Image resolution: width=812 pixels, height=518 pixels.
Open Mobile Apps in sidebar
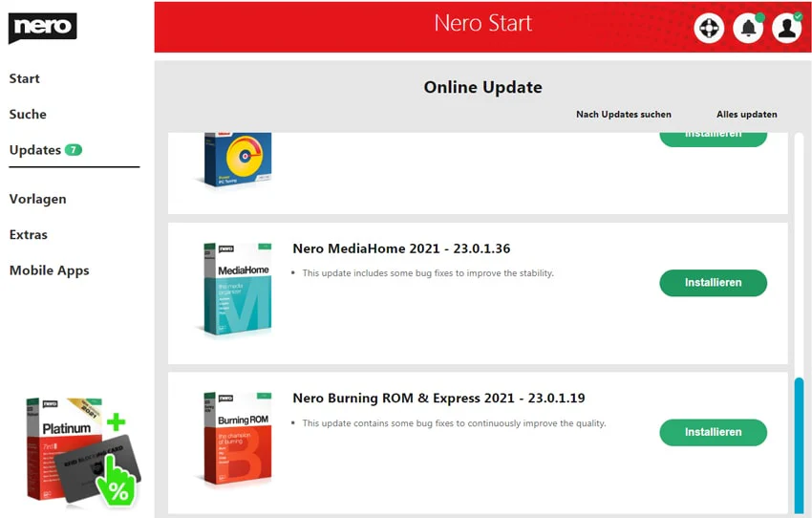pos(49,270)
